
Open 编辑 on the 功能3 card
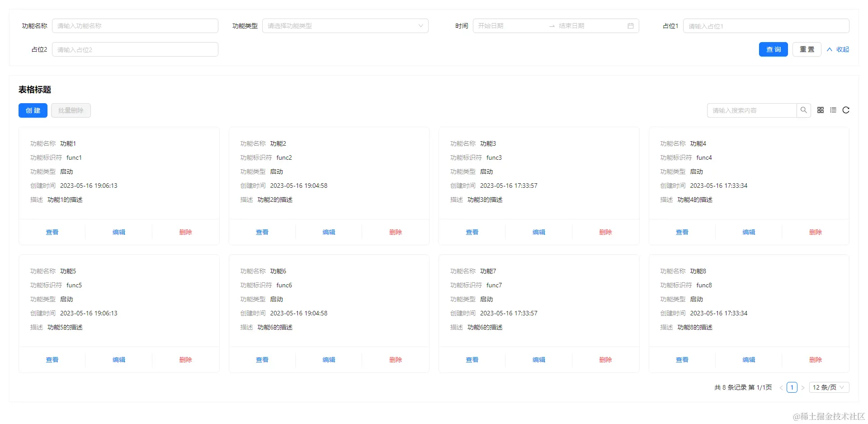pos(538,232)
